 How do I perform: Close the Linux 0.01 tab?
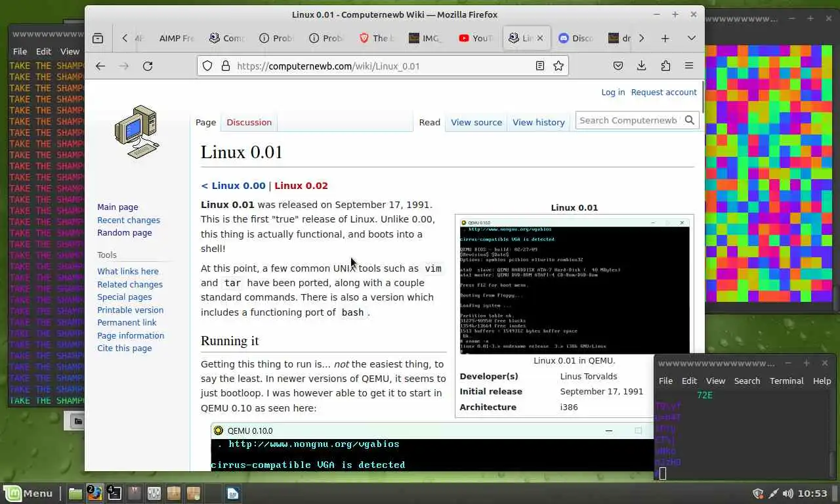(540, 38)
